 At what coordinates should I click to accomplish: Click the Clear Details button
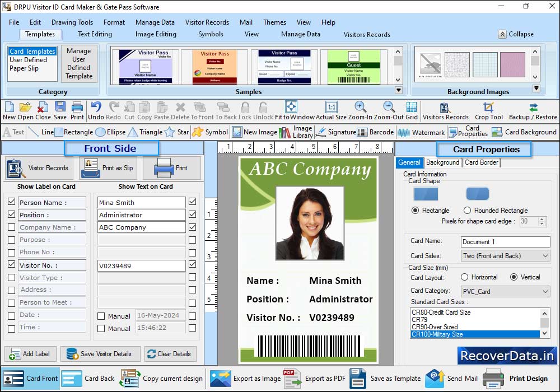click(x=170, y=354)
